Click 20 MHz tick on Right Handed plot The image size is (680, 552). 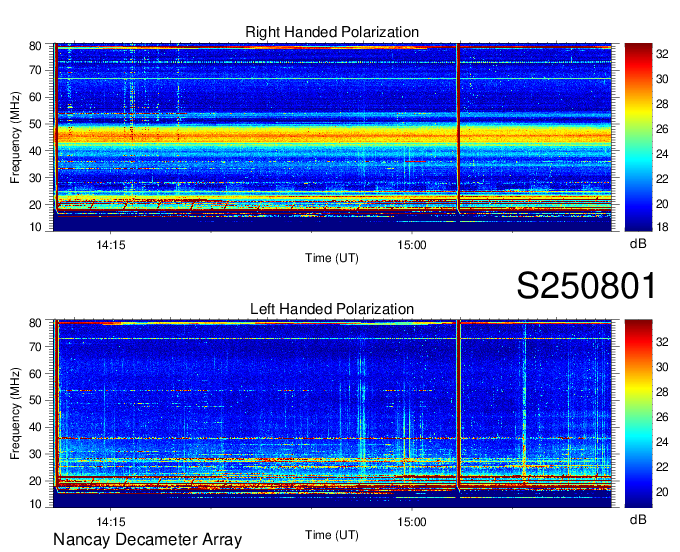coord(35,205)
